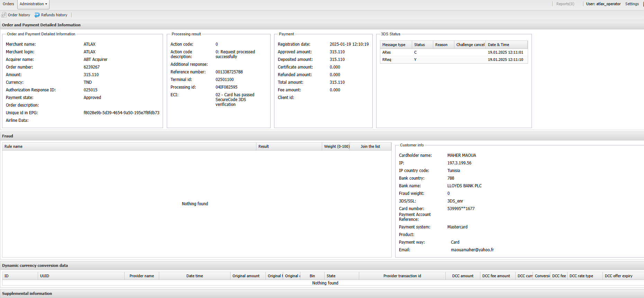Select the RReq row in 3DS Status
The height and width of the screenshot is (298, 644).
(x=387, y=60)
